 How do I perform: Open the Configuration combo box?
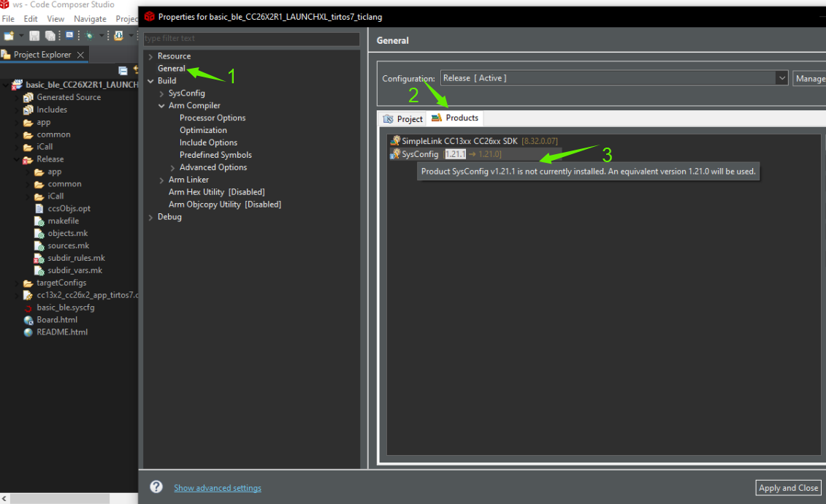coord(613,78)
